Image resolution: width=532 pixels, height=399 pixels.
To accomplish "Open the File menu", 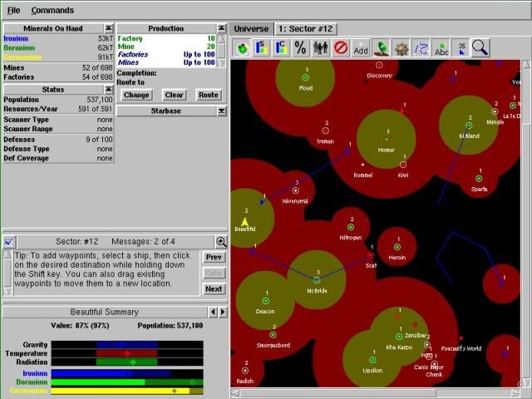I will pyautogui.click(x=13, y=11).
